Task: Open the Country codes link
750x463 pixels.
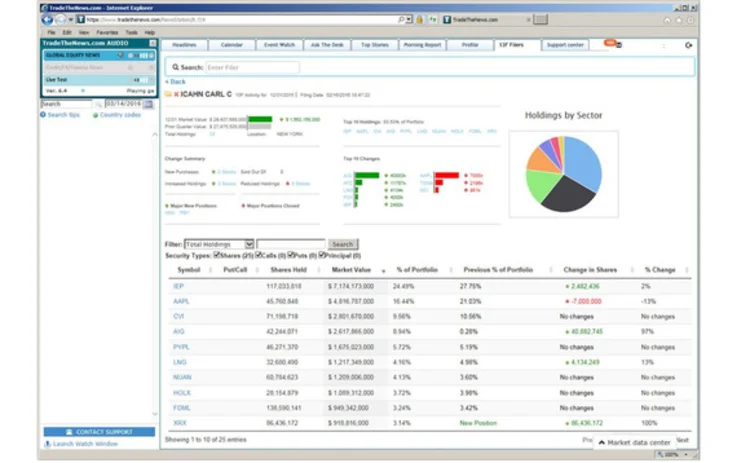Action: coord(120,115)
